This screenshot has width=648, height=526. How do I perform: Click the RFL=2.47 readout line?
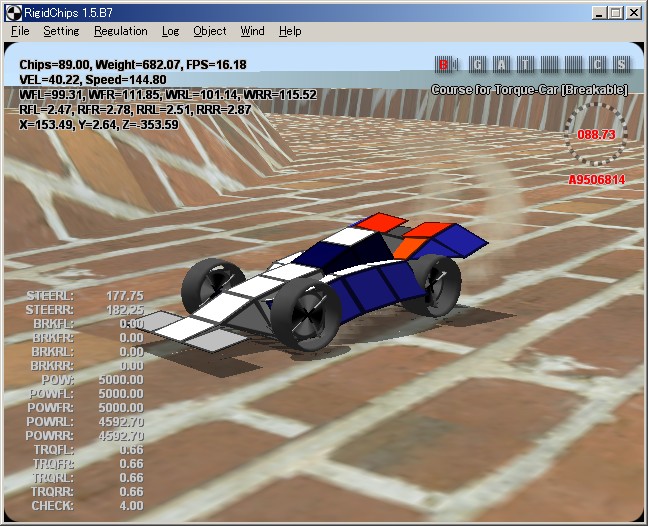[135, 109]
